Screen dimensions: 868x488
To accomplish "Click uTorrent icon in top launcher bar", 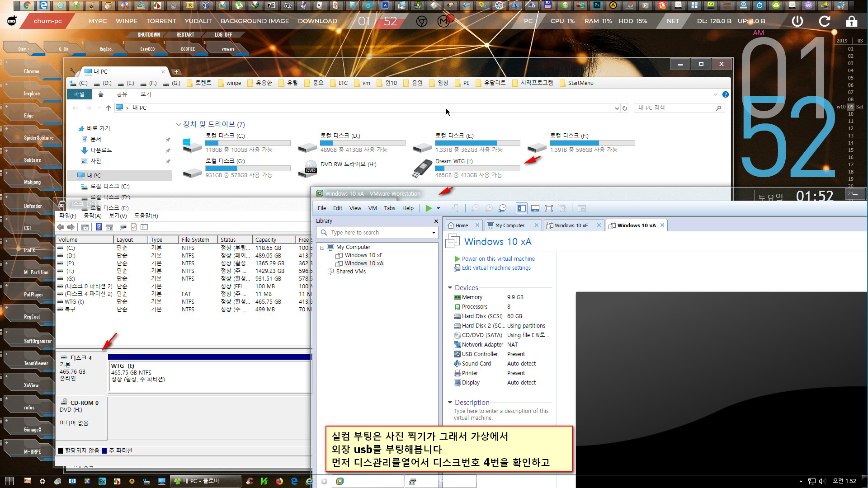I will [239, 5].
